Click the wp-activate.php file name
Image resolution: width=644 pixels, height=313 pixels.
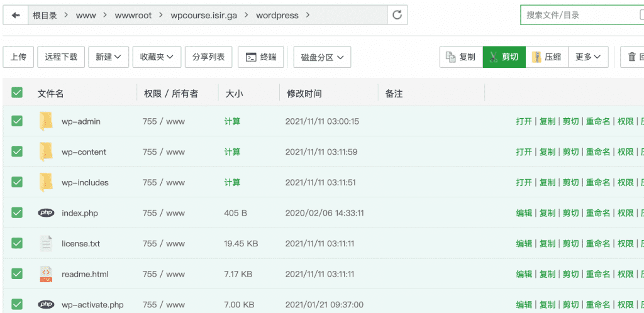[x=92, y=304]
